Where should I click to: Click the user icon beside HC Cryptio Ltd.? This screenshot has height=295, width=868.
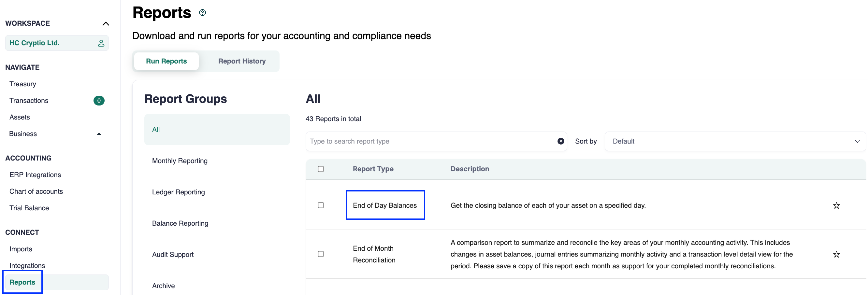pos(101,43)
